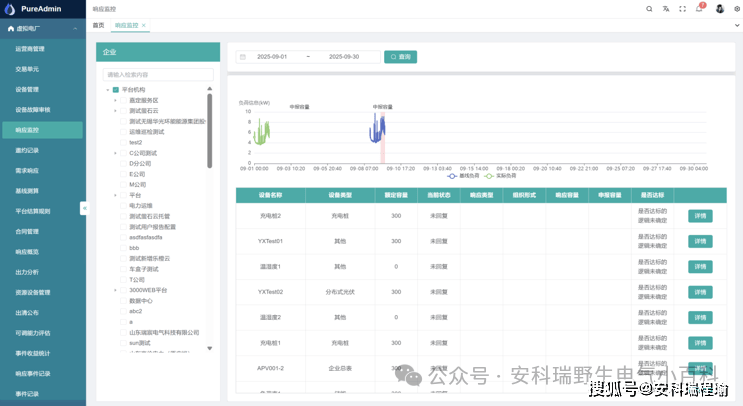Close the 响应监控 tab
The height and width of the screenshot is (406, 743).
pos(144,25)
